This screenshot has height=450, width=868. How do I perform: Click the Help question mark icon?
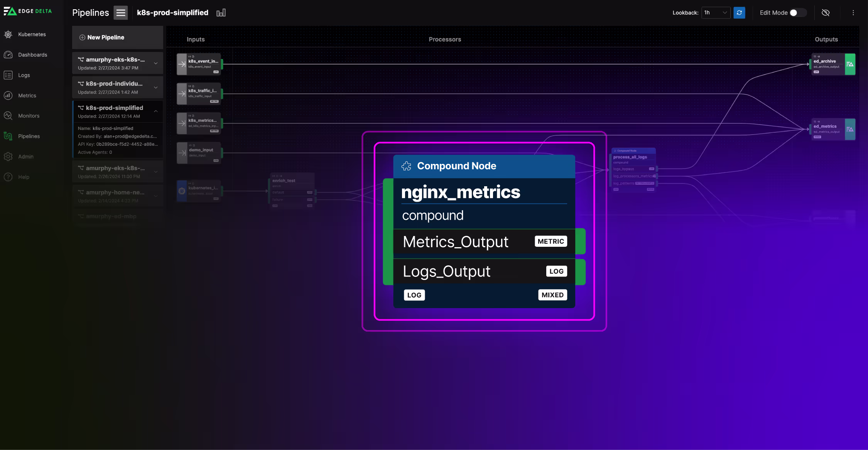click(8, 177)
